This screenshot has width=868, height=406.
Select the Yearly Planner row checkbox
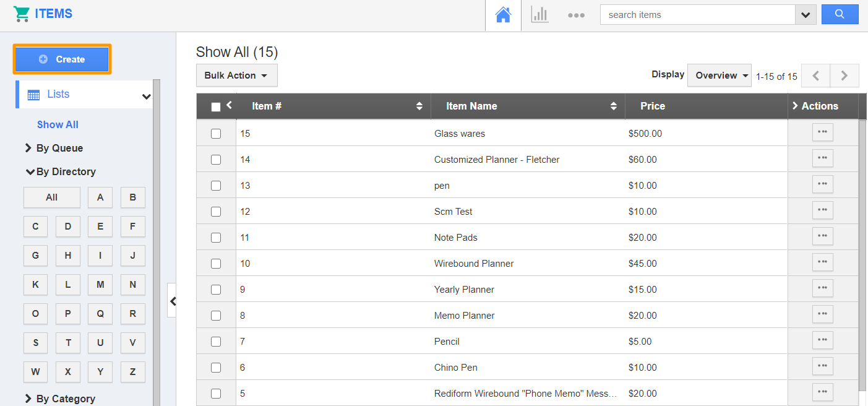coord(216,290)
